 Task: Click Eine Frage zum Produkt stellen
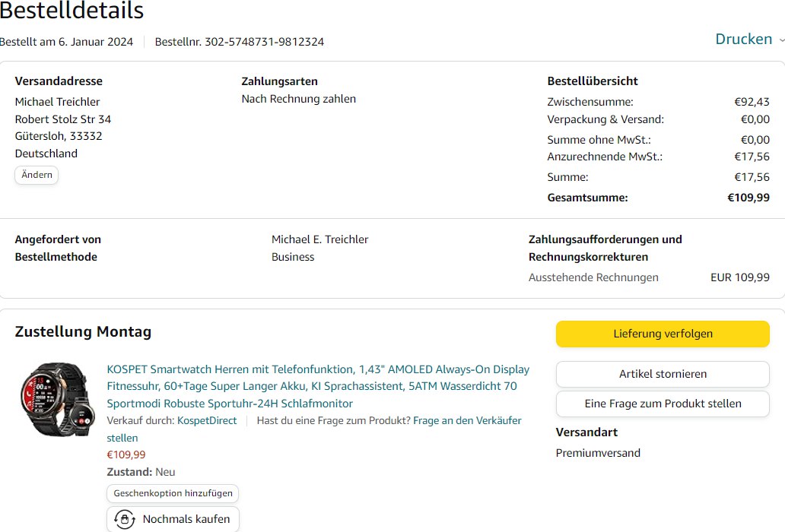(x=663, y=404)
